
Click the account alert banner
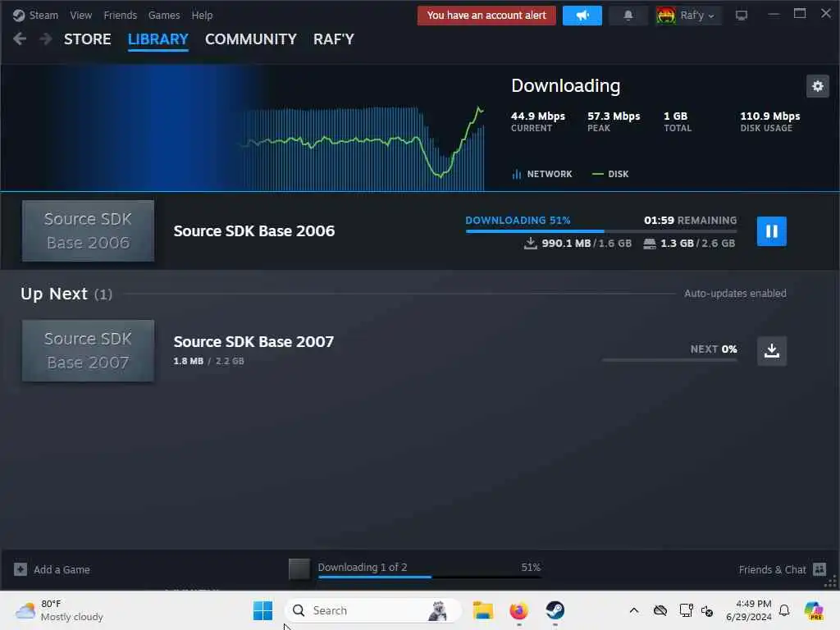[x=486, y=15]
